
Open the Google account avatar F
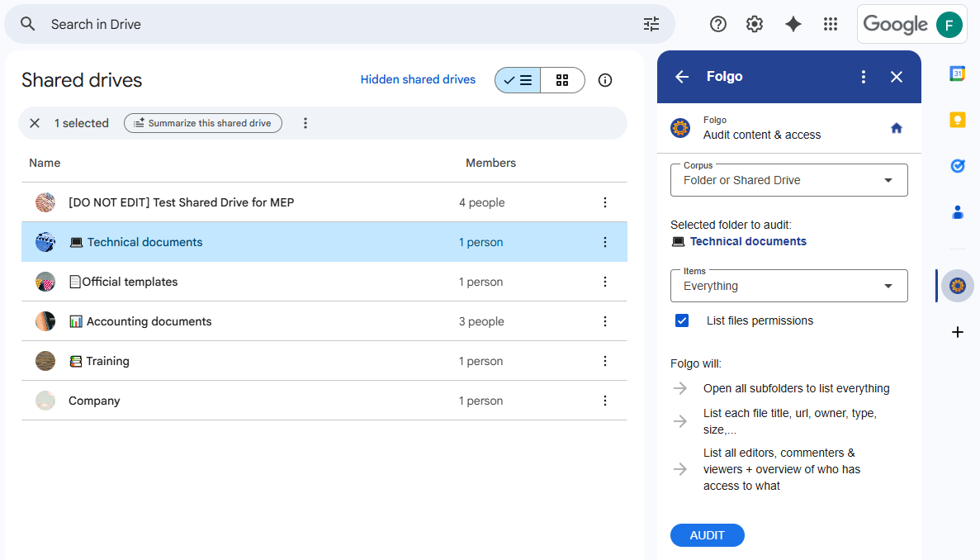tap(949, 25)
